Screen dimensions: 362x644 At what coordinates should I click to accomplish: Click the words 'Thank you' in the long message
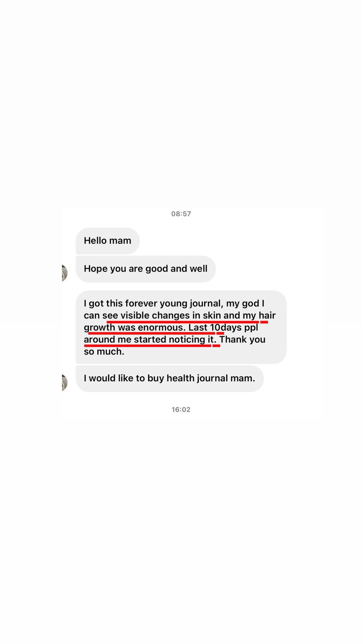(242, 340)
